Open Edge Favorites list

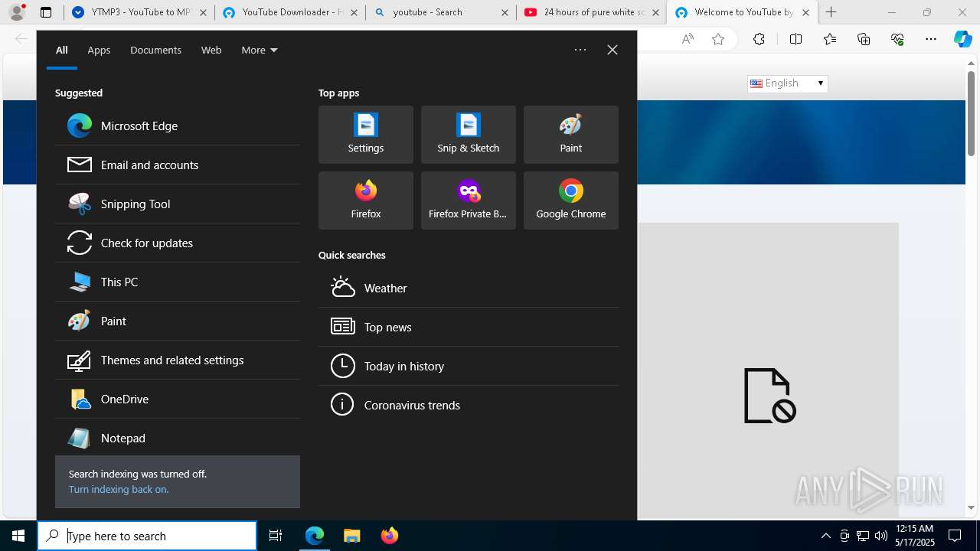click(x=830, y=39)
